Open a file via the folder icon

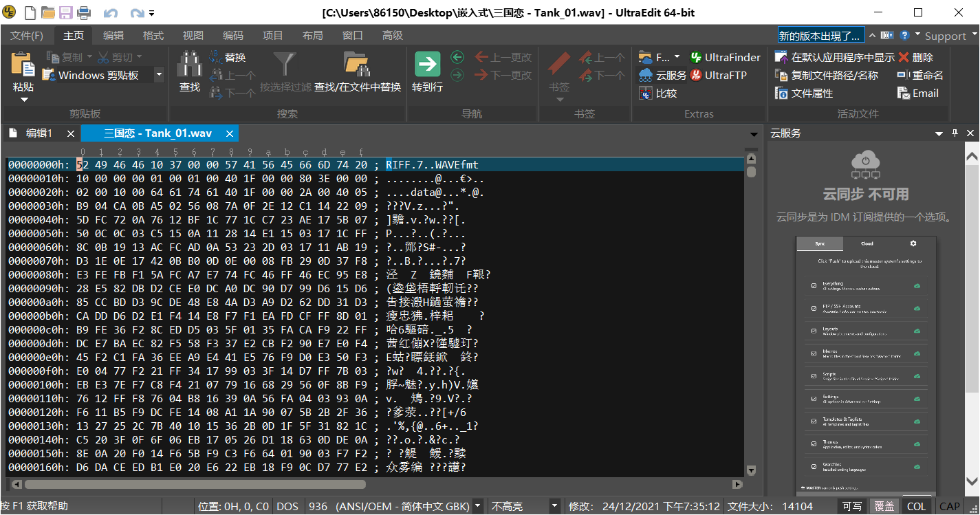(x=48, y=12)
